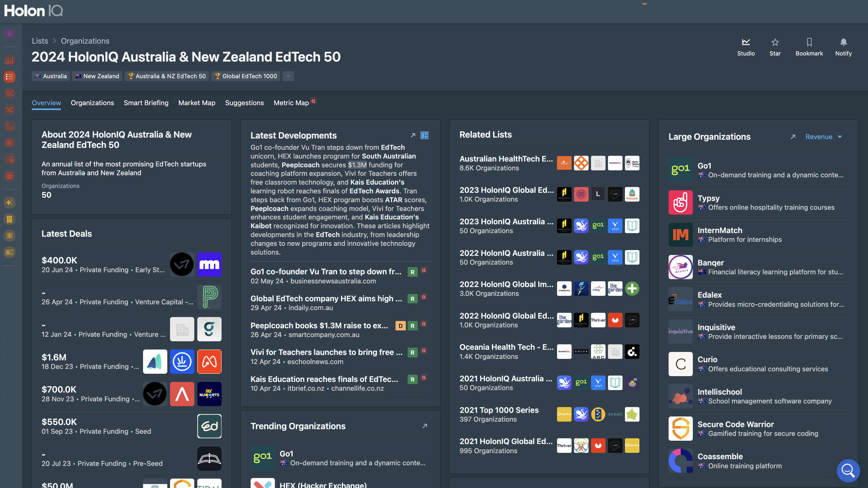
Task: Open the ruler sidebar icon
Action: point(9,126)
